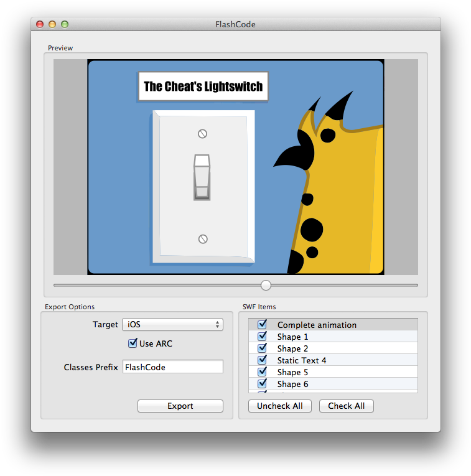Uncheck the Complete animation checkbox
This screenshot has width=471, height=476.
[262, 325]
